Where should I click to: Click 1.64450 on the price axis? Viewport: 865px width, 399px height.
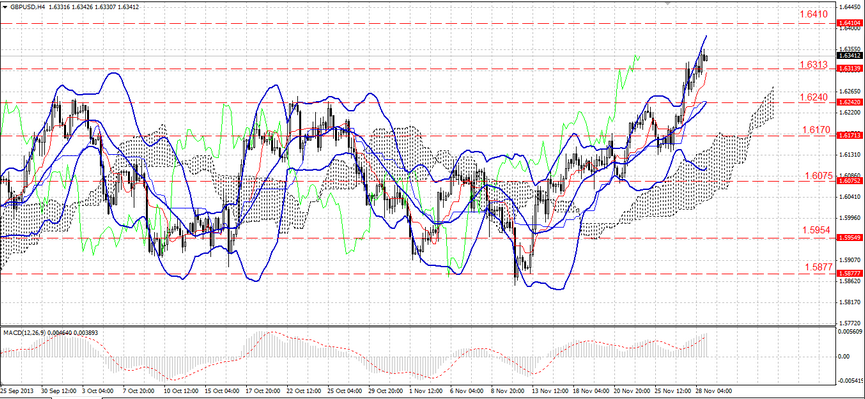pyautogui.click(x=850, y=7)
